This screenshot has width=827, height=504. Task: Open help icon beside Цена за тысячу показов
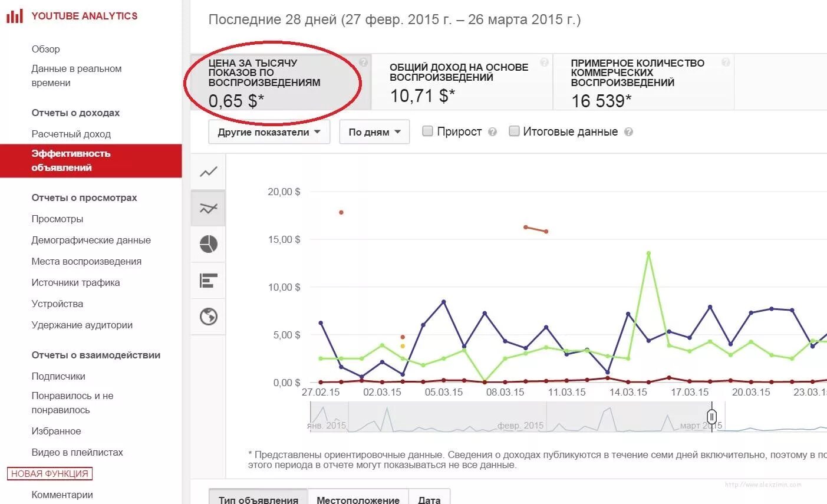click(363, 62)
